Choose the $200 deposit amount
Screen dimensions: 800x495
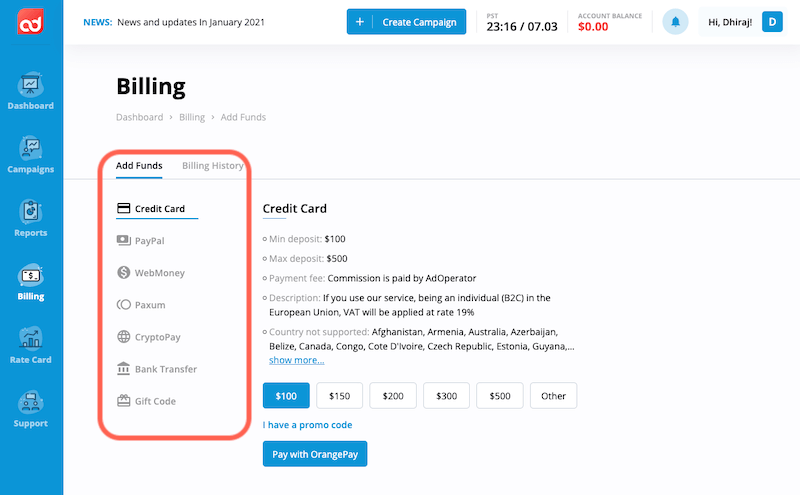393,395
